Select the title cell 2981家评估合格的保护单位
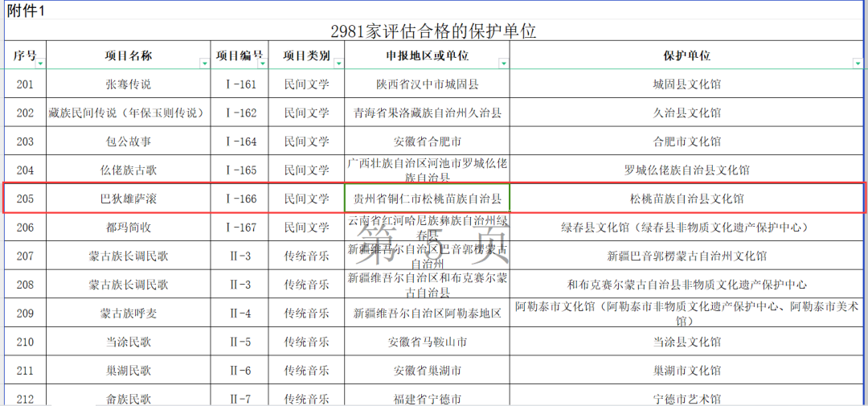Image resolution: width=868 pixels, height=406 pixels. 433,31
